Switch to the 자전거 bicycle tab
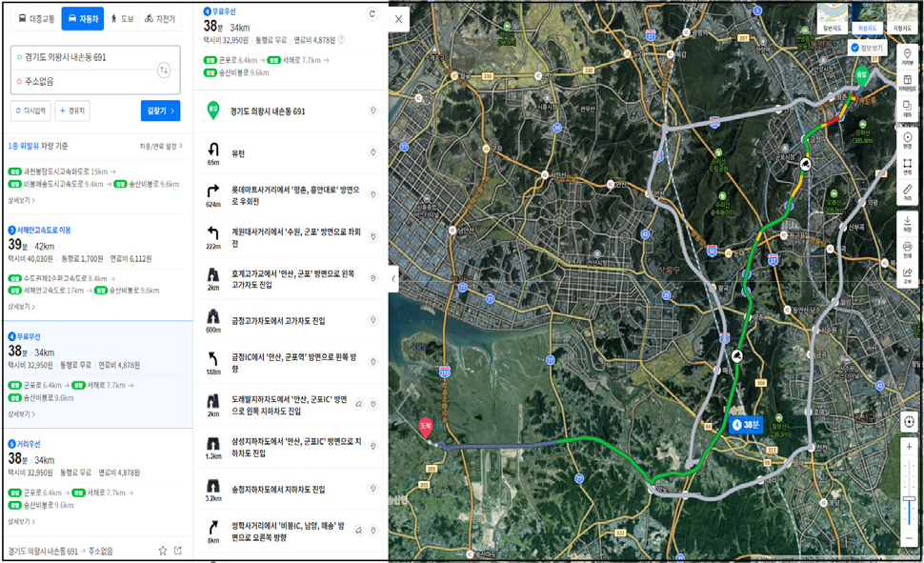 (x=160, y=19)
